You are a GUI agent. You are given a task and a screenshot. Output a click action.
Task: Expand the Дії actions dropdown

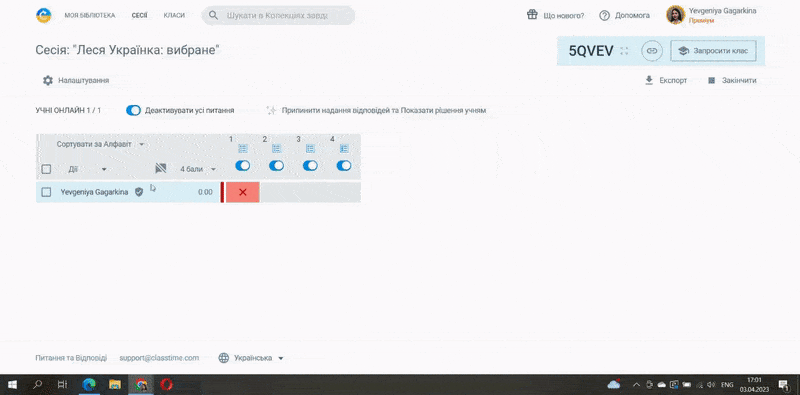point(87,169)
